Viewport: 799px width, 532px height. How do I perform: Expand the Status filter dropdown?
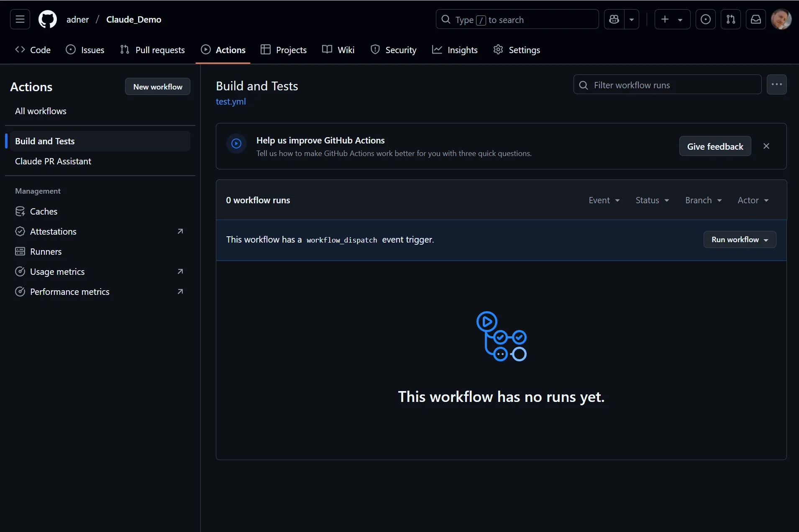pyautogui.click(x=652, y=200)
